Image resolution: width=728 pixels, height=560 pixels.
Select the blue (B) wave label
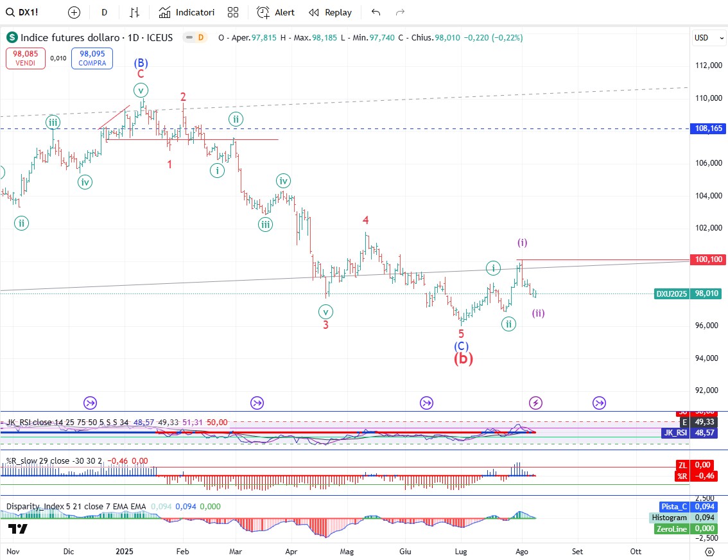tap(141, 63)
